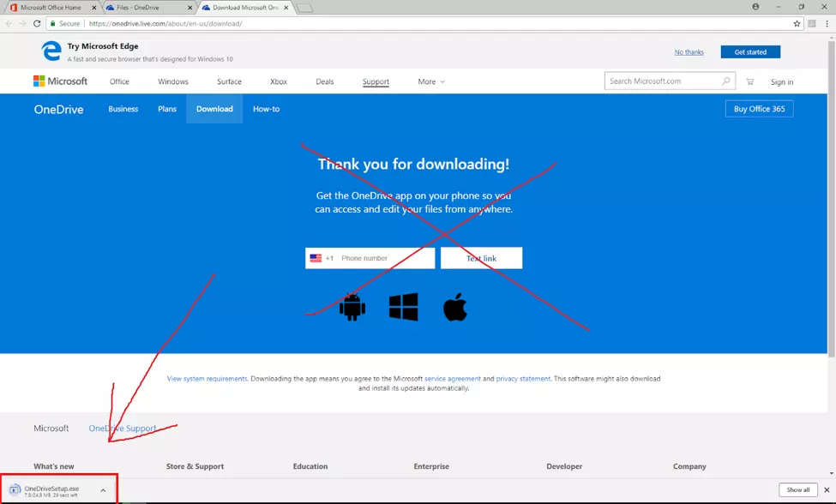The width and height of the screenshot is (836, 504).
Task: Open the privacy statement link
Action: [x=523, y=379]
